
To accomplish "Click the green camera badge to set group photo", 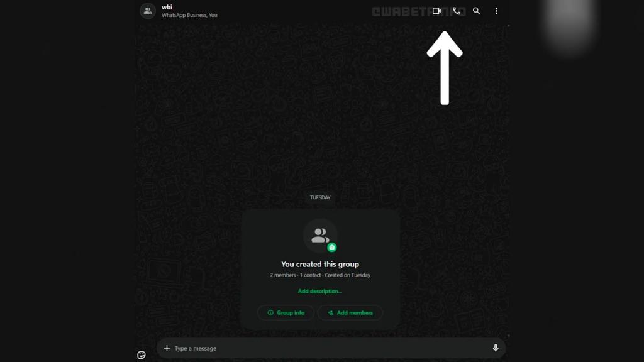I will click(332, 248).
